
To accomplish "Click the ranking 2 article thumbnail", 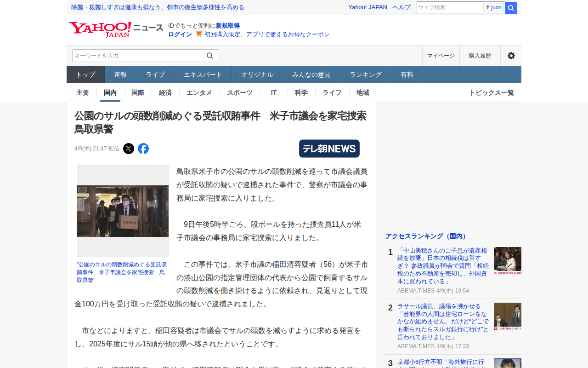I will click(508, 316).
